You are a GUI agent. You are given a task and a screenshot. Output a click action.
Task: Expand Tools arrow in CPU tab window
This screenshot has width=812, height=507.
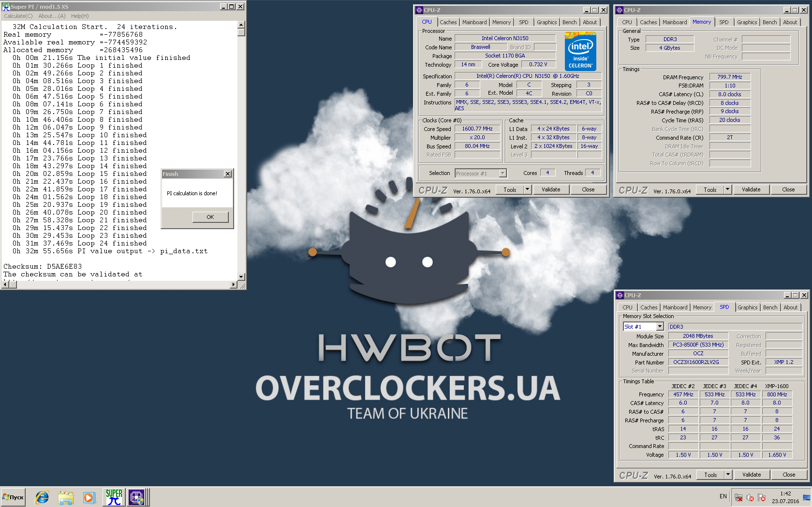point(527,189)
